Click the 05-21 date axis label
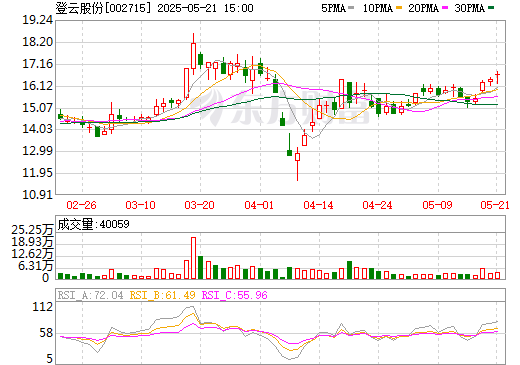The width and height of the screenshot is (520, 365). coord(495,205)
